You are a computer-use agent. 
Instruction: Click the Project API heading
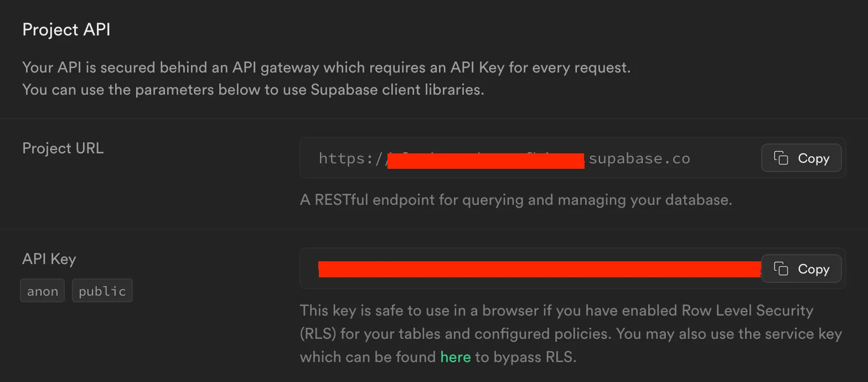(x=66, y=29)
